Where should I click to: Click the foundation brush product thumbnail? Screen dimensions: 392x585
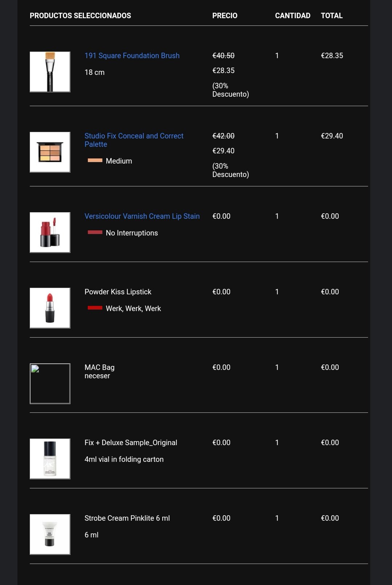point(50,72)
